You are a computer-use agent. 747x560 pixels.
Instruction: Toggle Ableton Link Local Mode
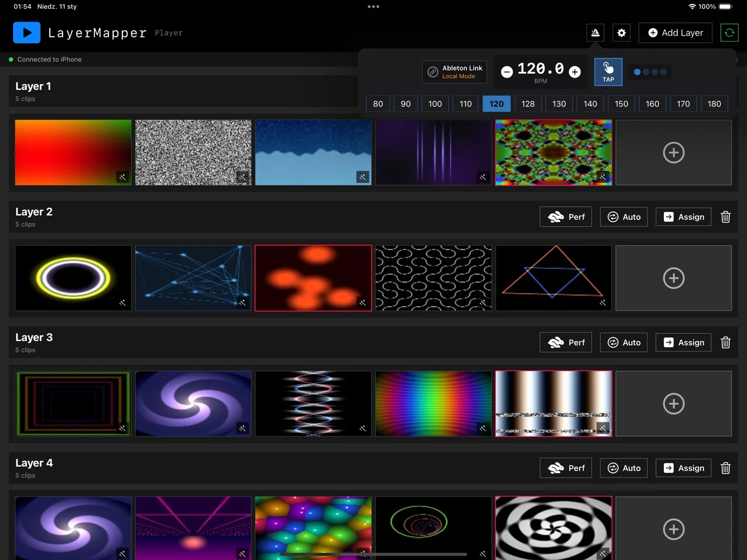tap(454, 72)
